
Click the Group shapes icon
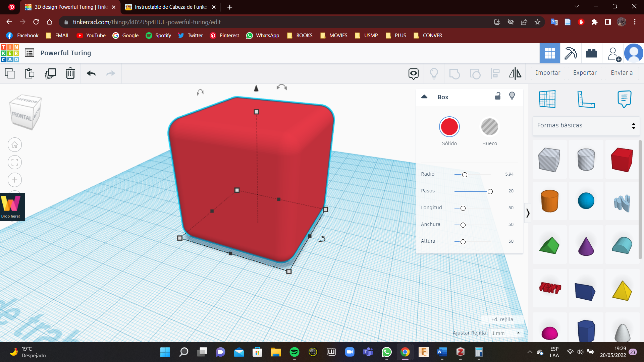click(454, 73)
